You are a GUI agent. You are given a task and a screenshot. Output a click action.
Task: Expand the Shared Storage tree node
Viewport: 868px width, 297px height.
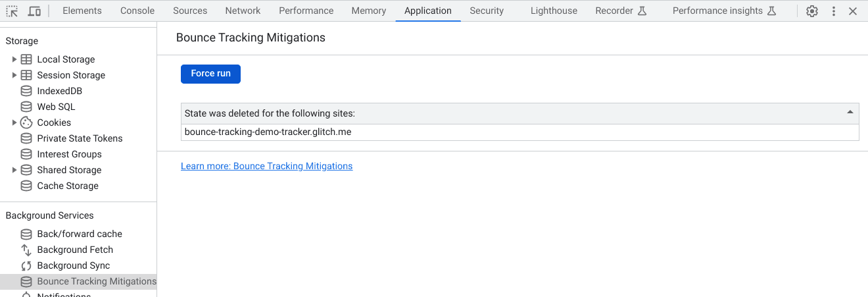pyautogui.click(x=14, y=170)
